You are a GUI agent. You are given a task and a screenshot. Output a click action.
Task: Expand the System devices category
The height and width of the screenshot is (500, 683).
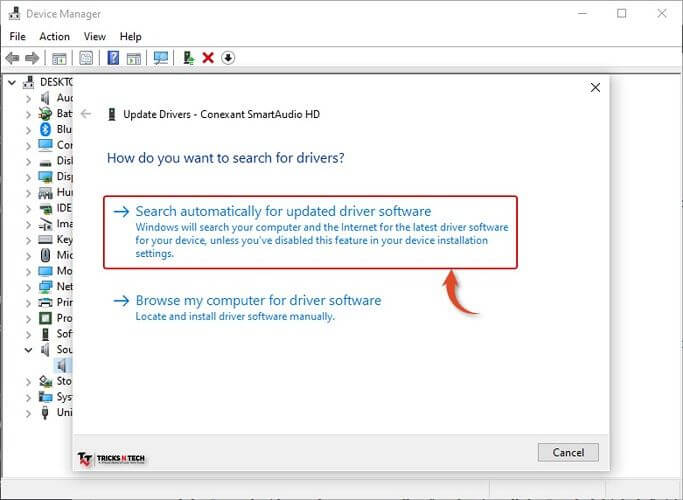coord(28,397)
